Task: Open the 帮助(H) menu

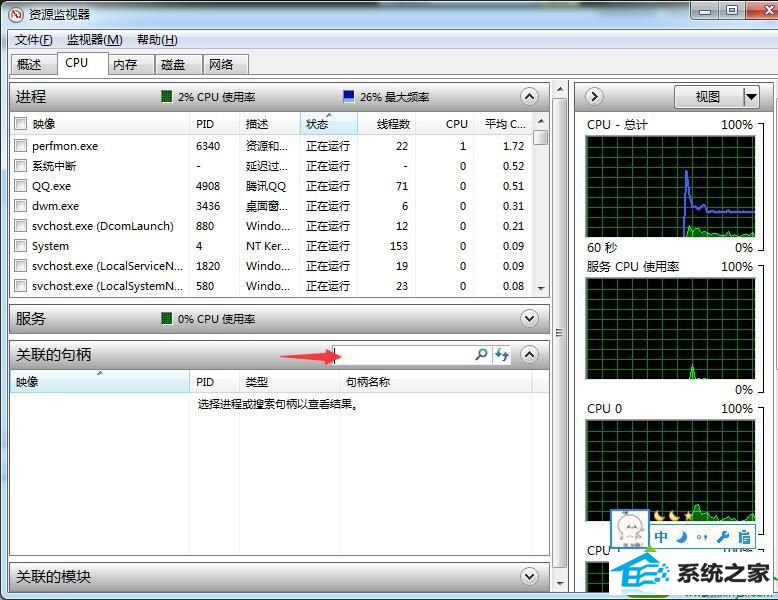Action: (157, 40)
